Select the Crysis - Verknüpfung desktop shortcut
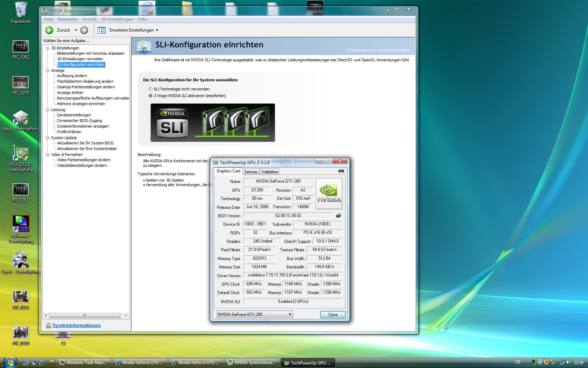The width and height of the screenshot is (588, 368). 21,263
